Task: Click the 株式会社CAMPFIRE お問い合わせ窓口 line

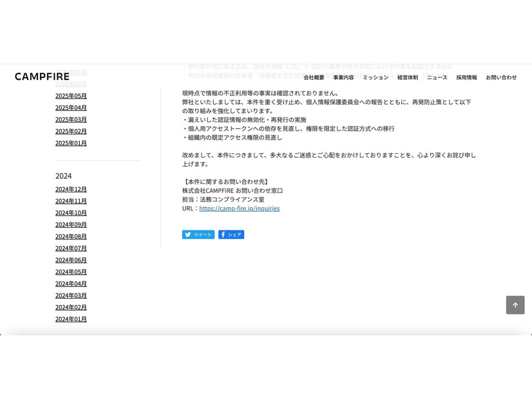Action: pyautogui.click(x=233, y=190)
